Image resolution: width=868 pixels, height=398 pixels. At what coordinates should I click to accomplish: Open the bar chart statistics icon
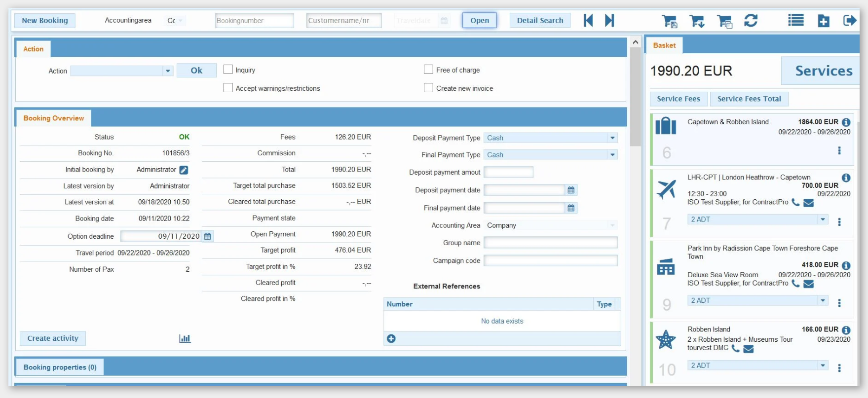click(x=185, y=338)
